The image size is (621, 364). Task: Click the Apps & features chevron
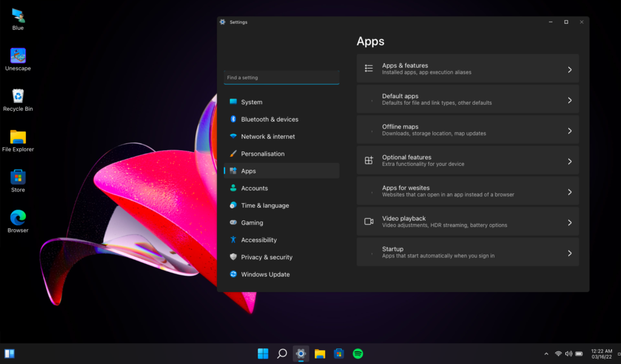569,70
